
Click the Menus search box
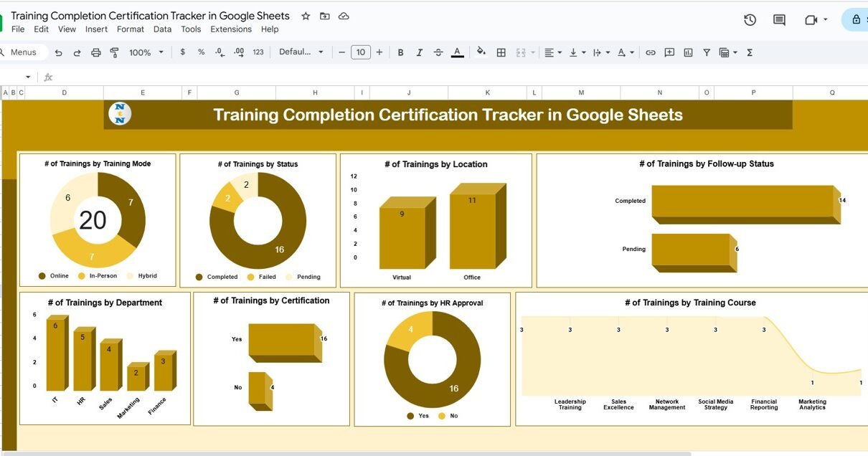[x=24, y=52]
